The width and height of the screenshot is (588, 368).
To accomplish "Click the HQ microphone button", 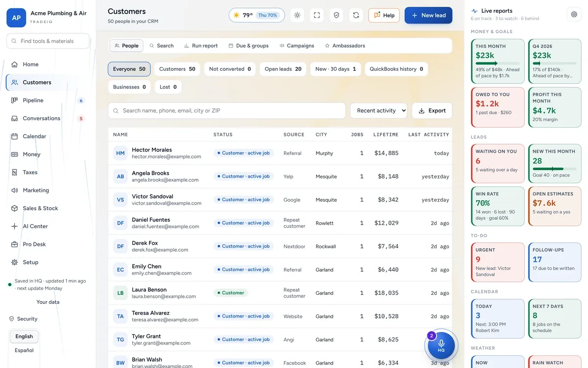I will (x=441, y=345).
